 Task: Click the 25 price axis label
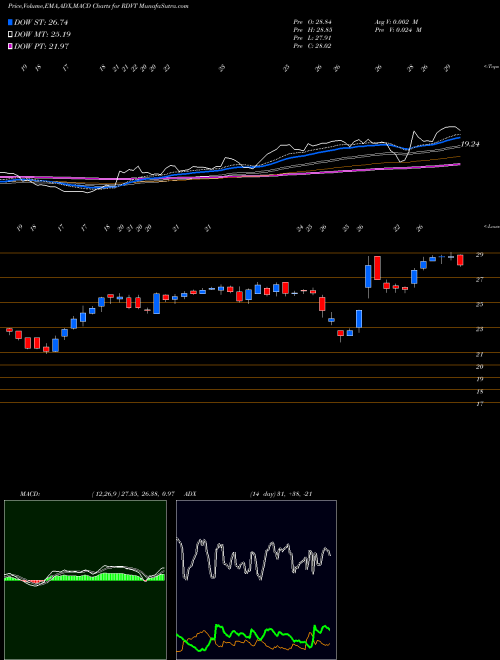(x=479, y=304)
